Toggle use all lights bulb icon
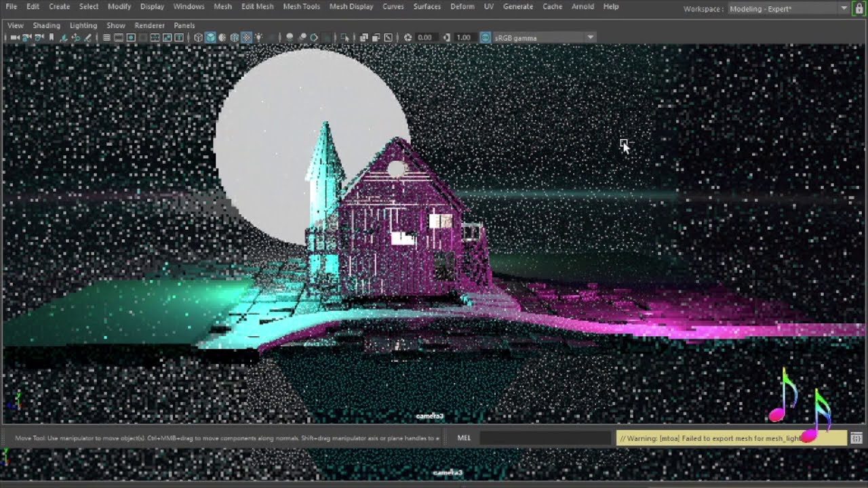Screen dimensions: 868x488 (258, 38)
